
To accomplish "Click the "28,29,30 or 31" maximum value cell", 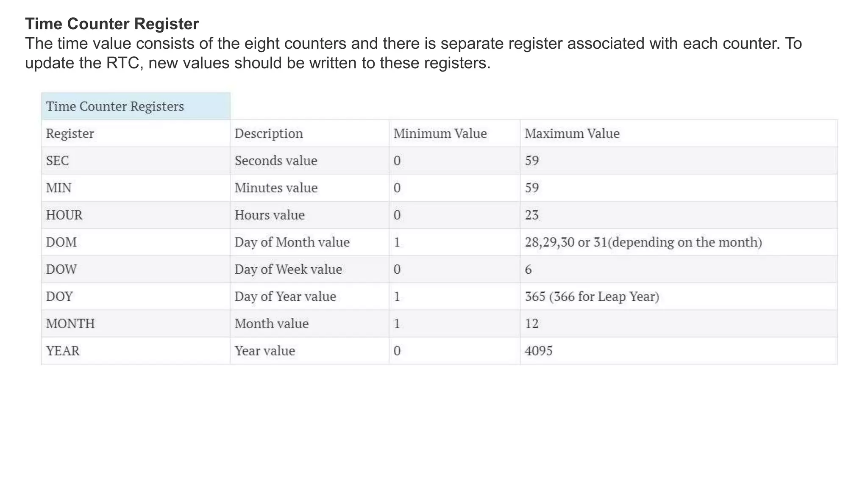I will coord(643,242).
